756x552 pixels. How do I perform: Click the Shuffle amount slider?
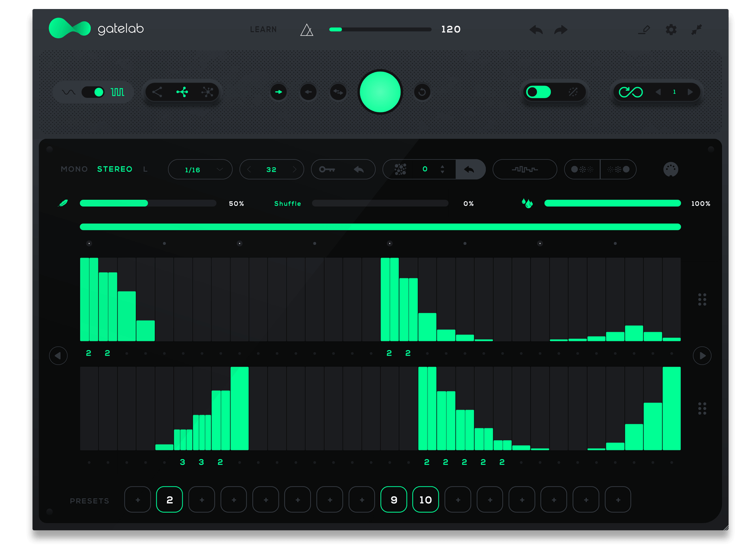coord(380,203)
